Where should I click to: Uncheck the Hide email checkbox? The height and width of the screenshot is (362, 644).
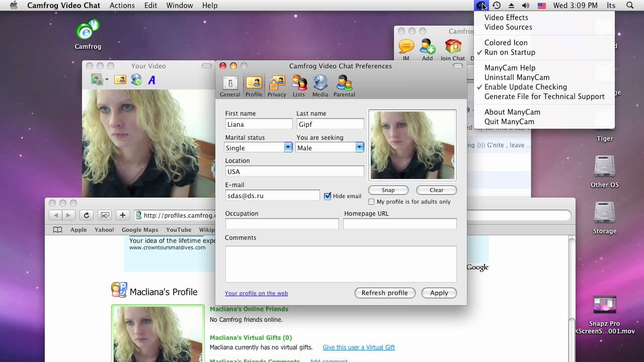[328, 196]
